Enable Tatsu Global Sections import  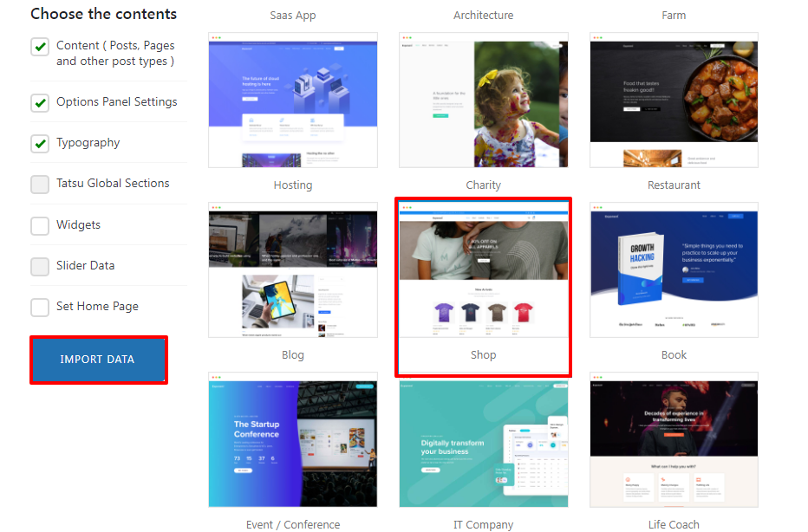(x=40, y=184)
